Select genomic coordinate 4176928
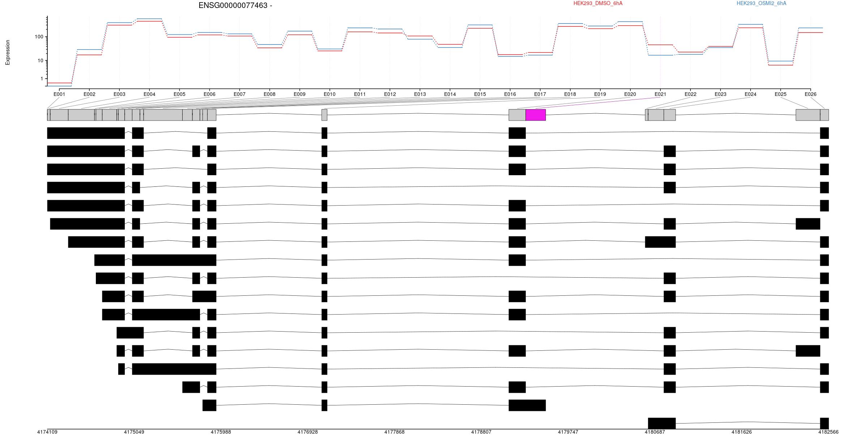This screenshot has width=868, height=438. 308,432
